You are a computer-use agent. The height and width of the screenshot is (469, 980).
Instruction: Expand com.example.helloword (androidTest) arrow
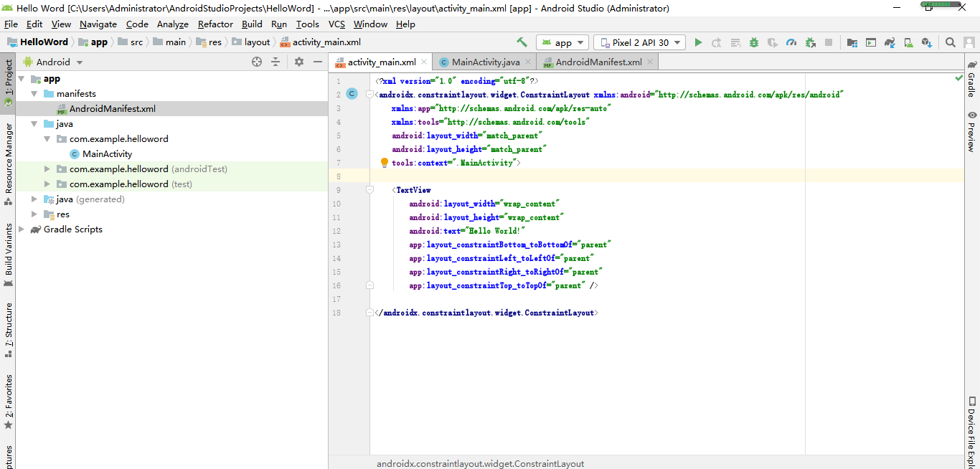click(x=47, y=169)
